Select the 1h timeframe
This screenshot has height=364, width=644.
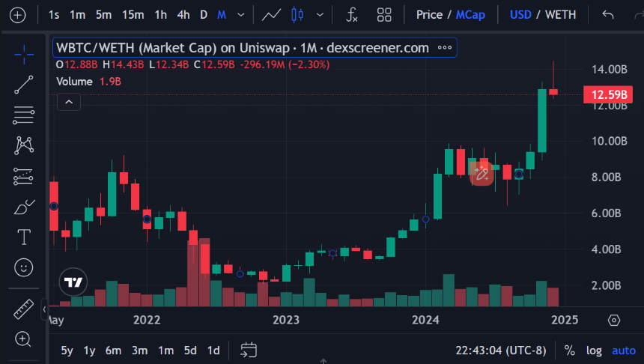[x=160, y=15]
